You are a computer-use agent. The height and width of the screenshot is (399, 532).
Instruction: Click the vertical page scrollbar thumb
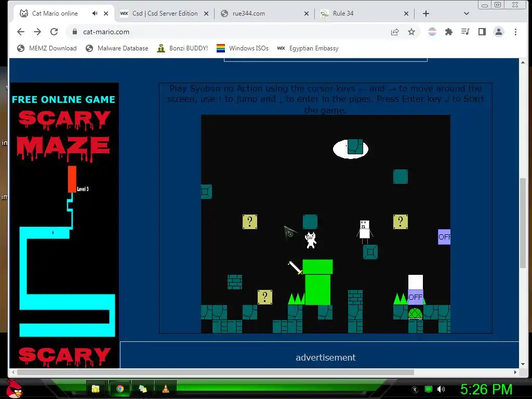click(523, 223)
